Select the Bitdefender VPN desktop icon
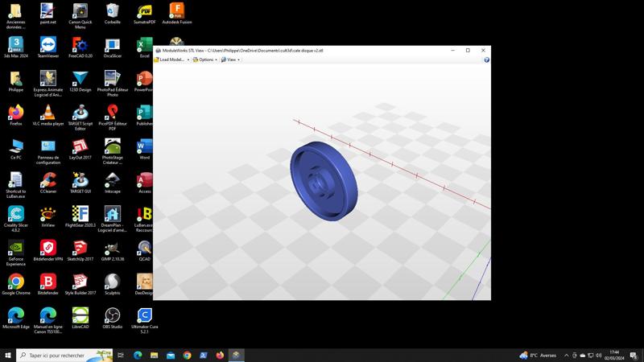This screenshot has height=362, width=644. 48,250
